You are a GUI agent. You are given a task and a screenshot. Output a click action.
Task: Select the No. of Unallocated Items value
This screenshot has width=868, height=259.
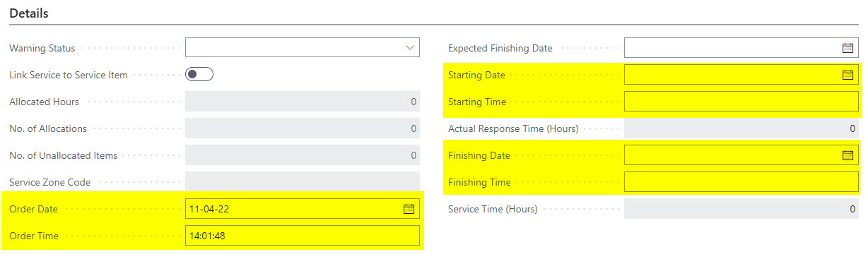click(303, 155)
